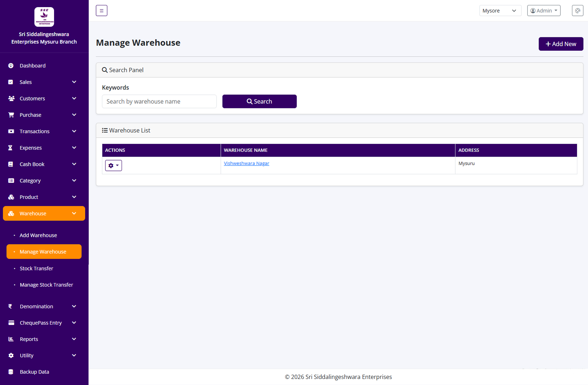Select the Customers icon in the sidebar
The width and height of the screenshot is (588, 385).
[11, 98]
